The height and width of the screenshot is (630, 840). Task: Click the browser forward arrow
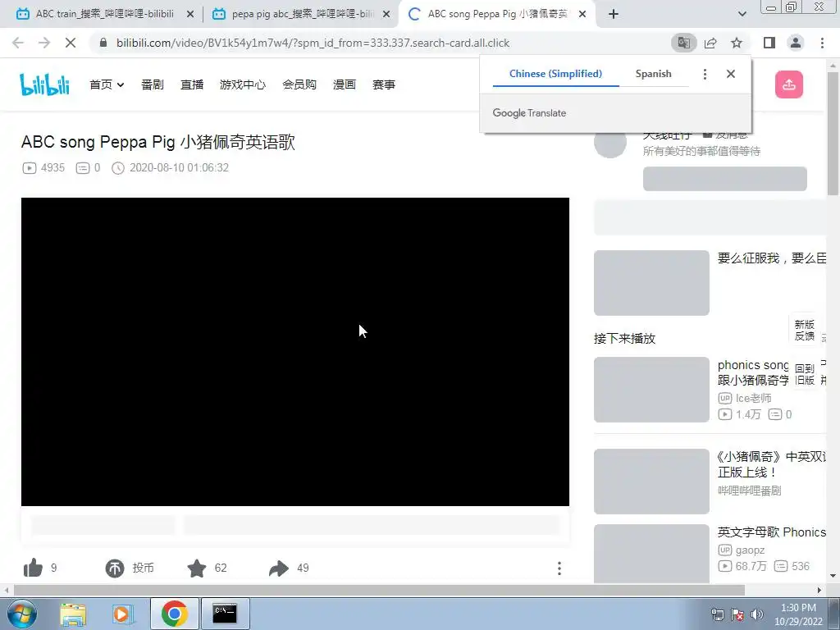tap(44, 43)
